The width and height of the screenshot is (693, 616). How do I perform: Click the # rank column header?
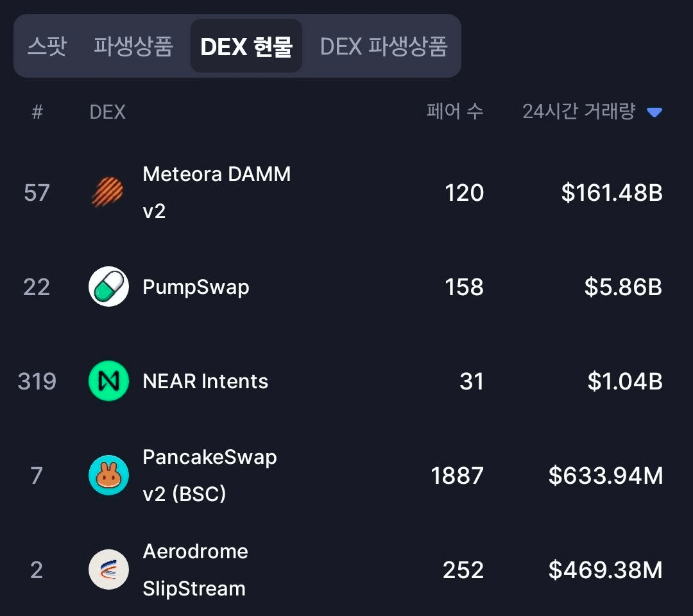click(37, 112)
